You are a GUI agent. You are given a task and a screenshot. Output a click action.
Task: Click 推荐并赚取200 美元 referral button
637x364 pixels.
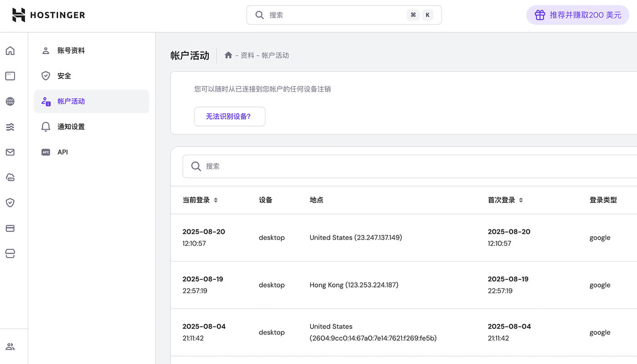click(578, 15)
